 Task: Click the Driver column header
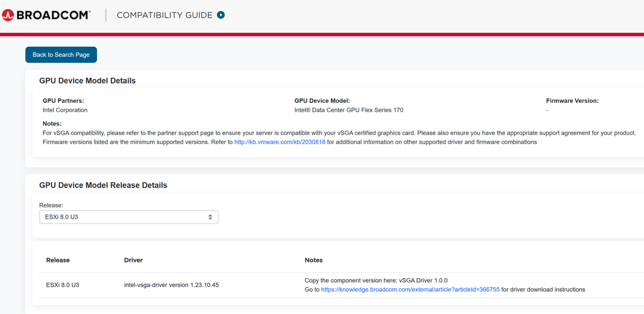[x=133, y=260]
